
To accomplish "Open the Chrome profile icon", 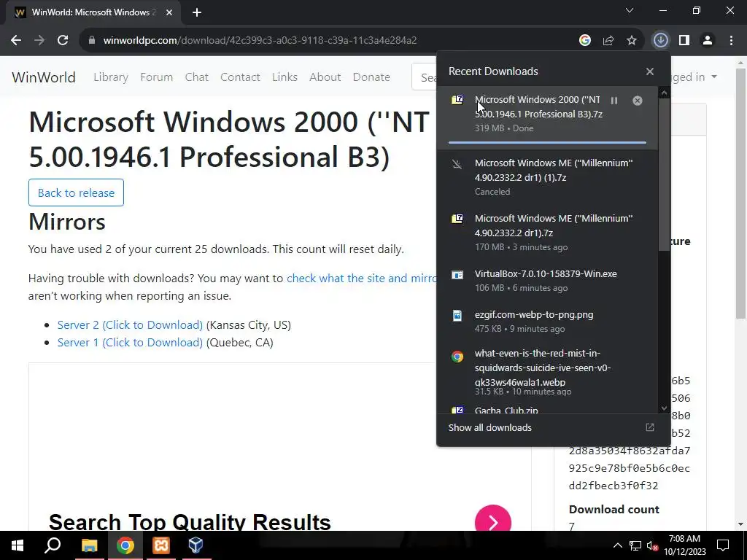I will click(708, 41).
